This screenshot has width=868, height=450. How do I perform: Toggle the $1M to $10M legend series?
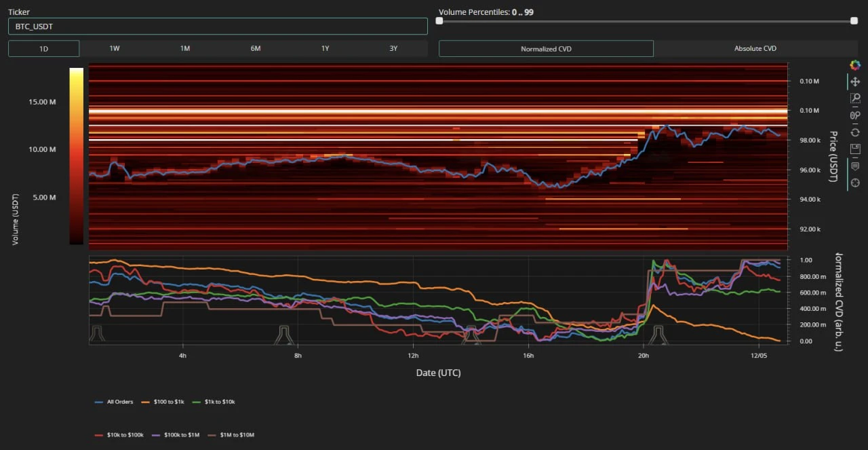tap(231, 434)
